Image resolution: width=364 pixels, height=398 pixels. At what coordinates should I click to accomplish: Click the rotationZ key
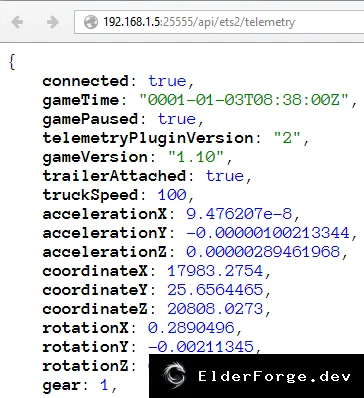pyautogui.click(x=85, y=366)
